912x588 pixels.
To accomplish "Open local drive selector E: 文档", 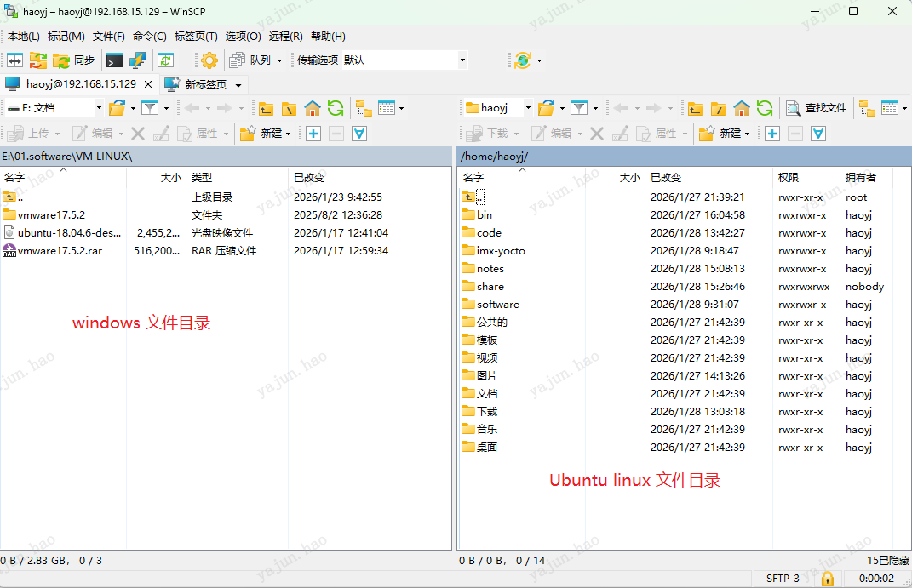I will 54,108.
